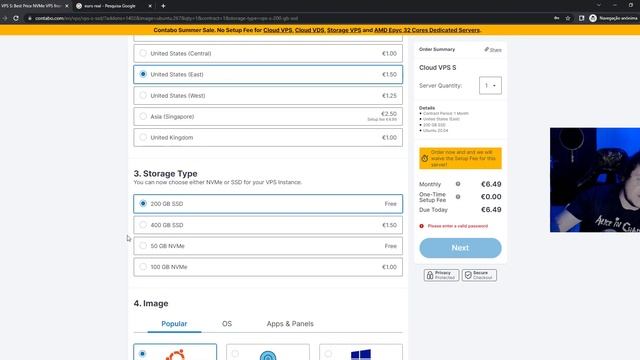The image size is (640, 360).
Task: Choose 400 GB SSD storage
Action: coord(268,225)
